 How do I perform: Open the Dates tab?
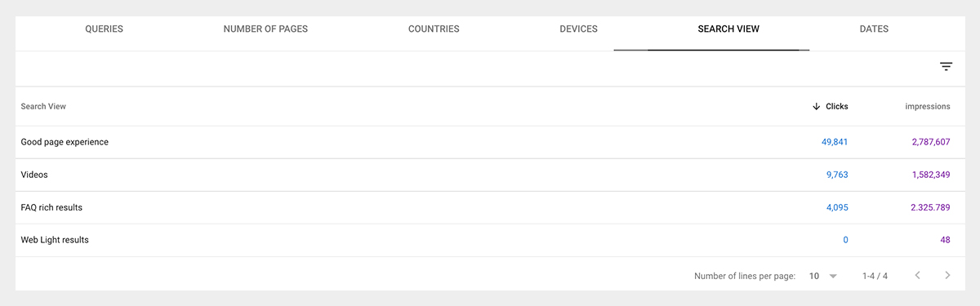(874, 29)
